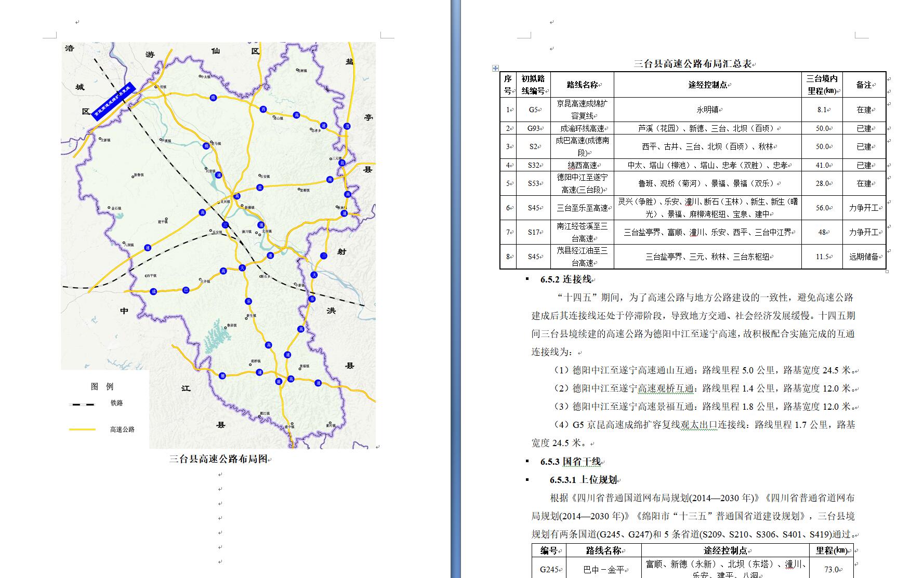
Task: Click the 编号 header in the lower table
Action: point(549,551)
